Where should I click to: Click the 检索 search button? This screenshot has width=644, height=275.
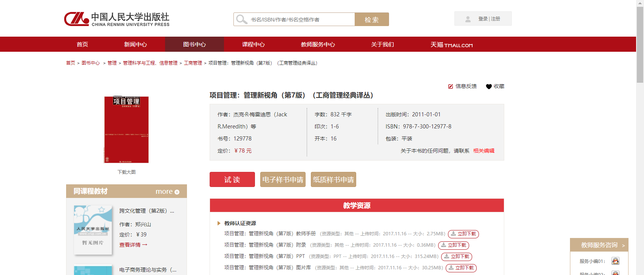tap(372, 19)
